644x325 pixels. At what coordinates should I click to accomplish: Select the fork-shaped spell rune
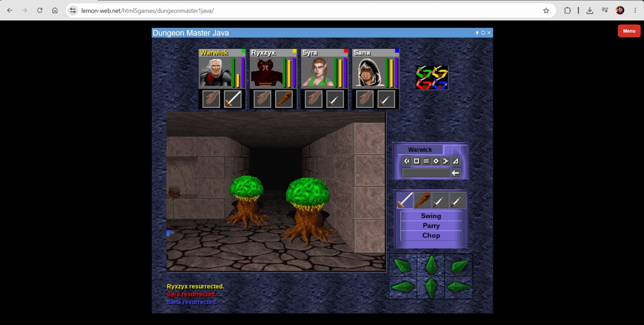pyautogui.click(x=445, y=161)
